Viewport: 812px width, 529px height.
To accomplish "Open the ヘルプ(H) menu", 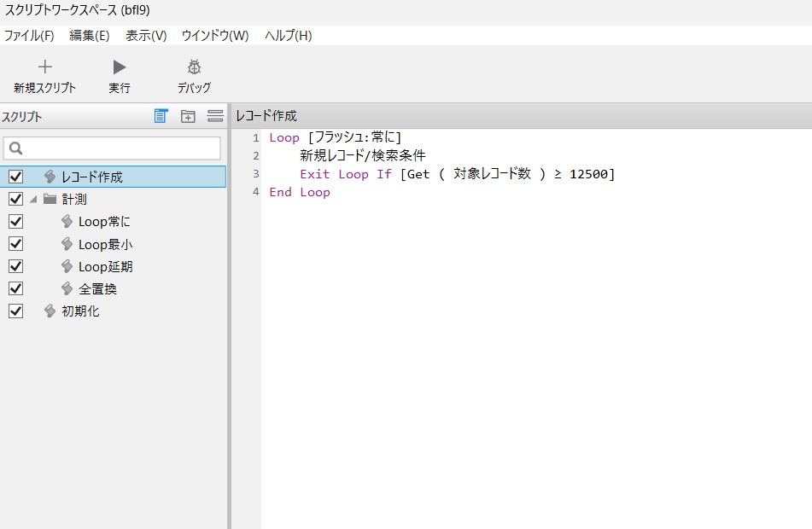I will tap(289, 35).
